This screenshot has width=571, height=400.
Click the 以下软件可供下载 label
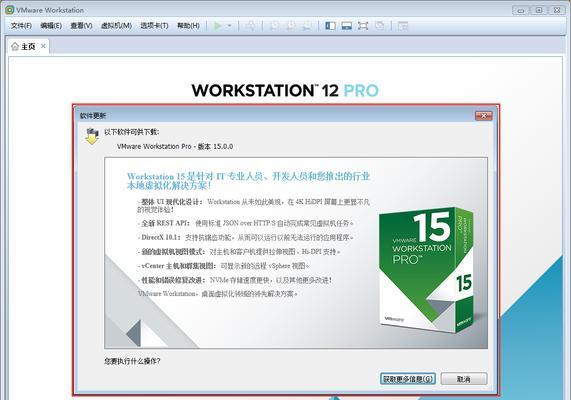[x=131, y=132]
